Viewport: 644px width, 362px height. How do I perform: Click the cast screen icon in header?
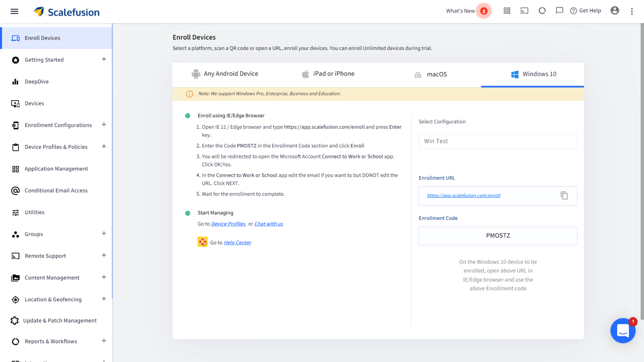(x=524, y=11)
